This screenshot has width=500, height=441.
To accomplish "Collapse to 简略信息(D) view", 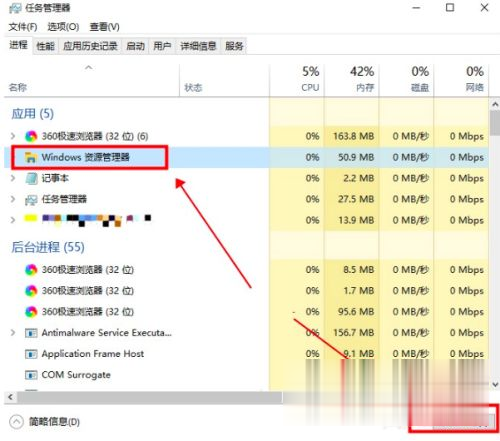I will click(x=54, y=422).
